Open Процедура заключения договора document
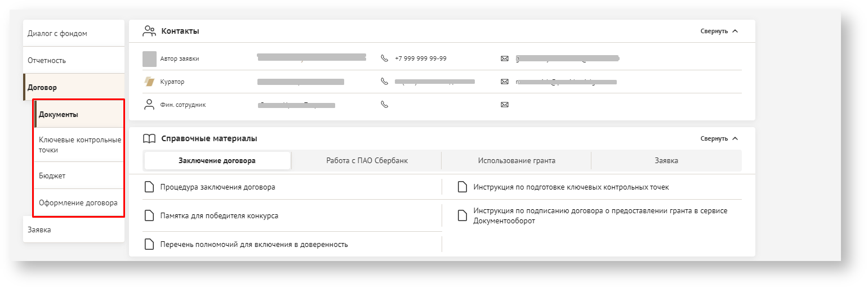 [x=217, y=187]
